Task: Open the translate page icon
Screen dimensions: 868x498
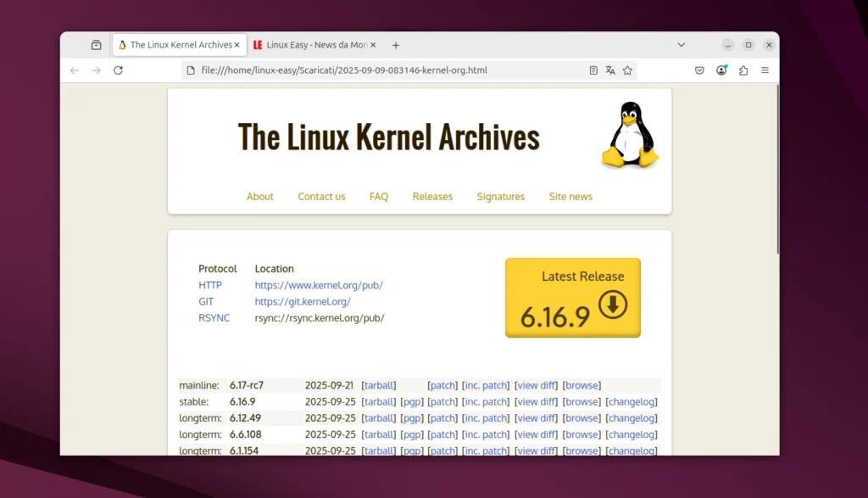Action: point(610,70)
